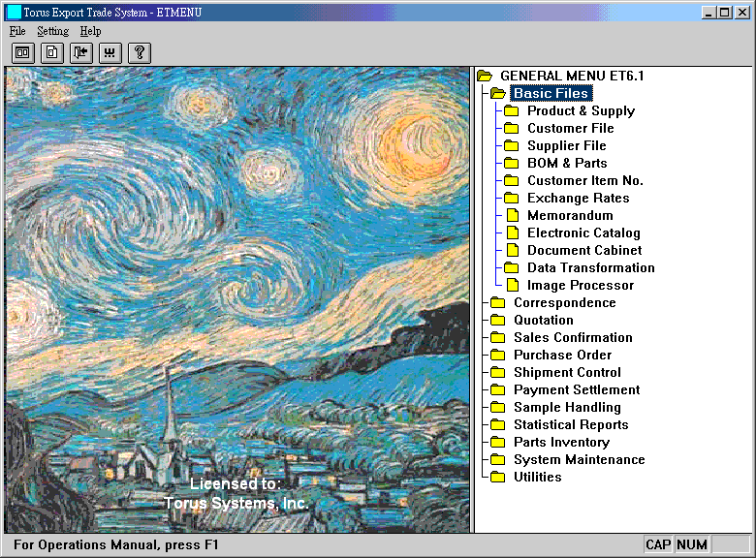Collapse the open Basic Files folder

(497, 93)
